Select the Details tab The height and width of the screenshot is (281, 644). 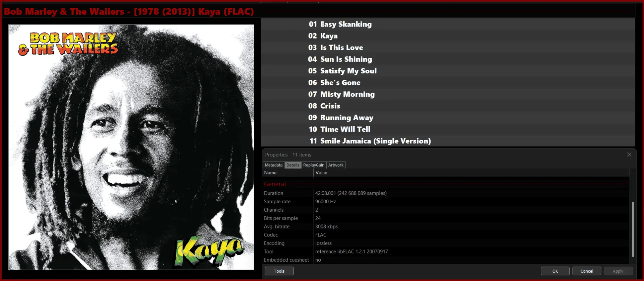(293, 165)
